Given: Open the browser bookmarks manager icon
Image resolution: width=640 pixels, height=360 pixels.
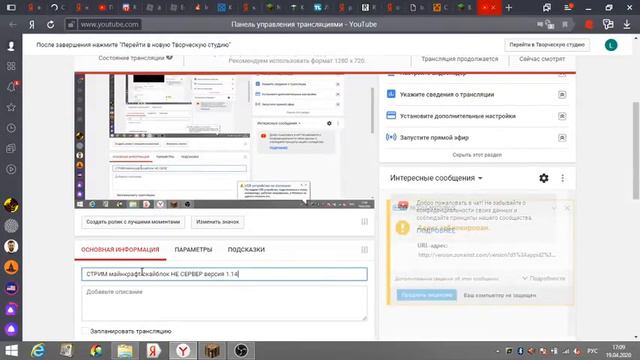Looking at the screenshot, I should coord(547,8).
